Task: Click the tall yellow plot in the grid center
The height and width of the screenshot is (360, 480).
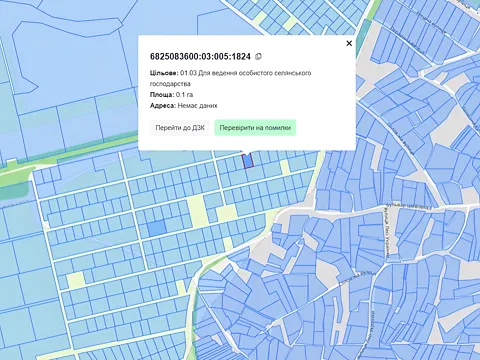Action: (198, 211)
